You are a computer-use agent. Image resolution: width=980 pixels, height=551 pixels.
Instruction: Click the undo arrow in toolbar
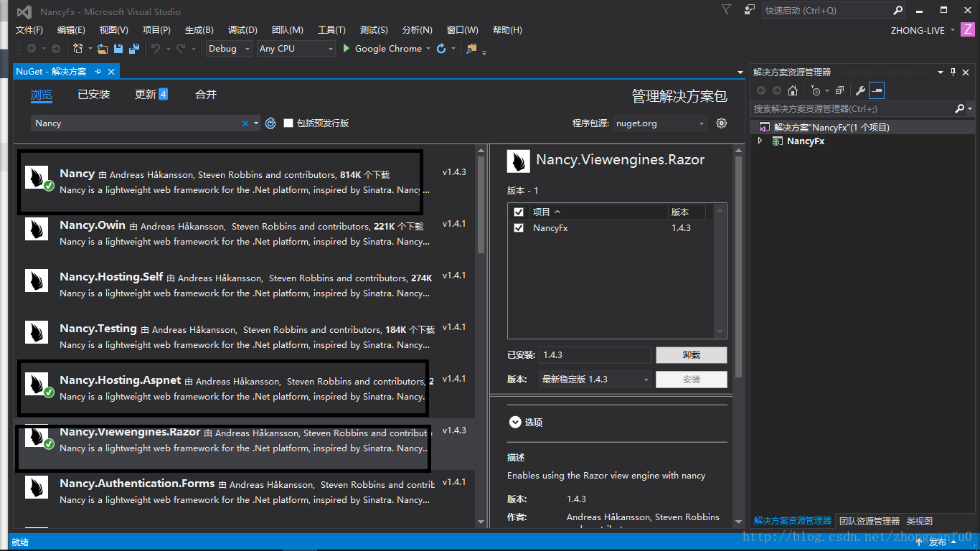point(155,49)
